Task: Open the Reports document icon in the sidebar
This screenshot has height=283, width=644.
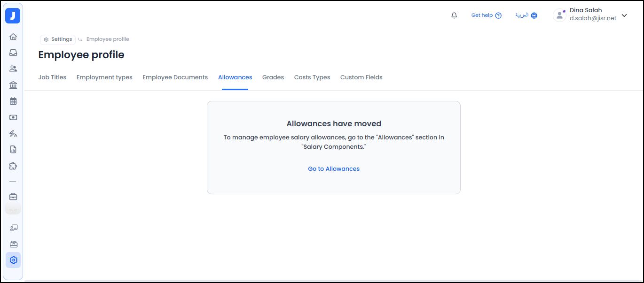Action: pyautogui.click(x=13, y=149)
